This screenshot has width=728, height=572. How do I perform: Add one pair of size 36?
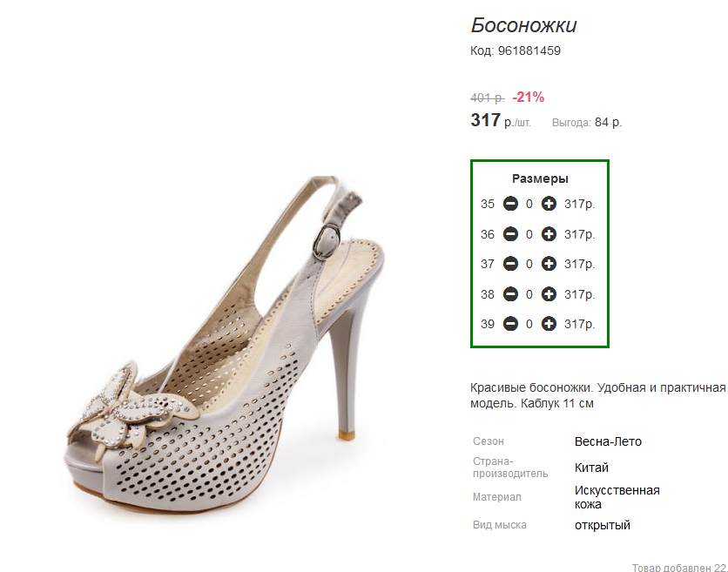(x=549, y=234)
